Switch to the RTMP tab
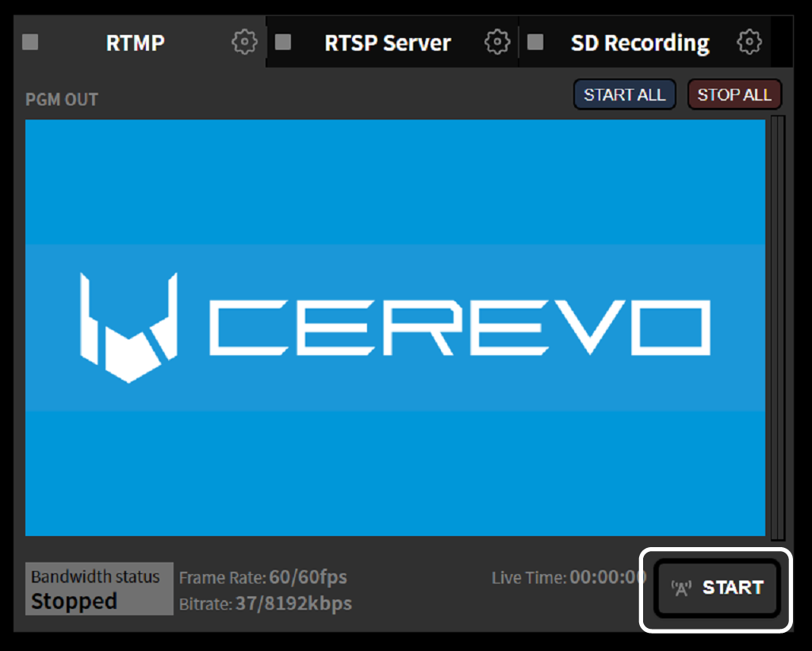 136,43
